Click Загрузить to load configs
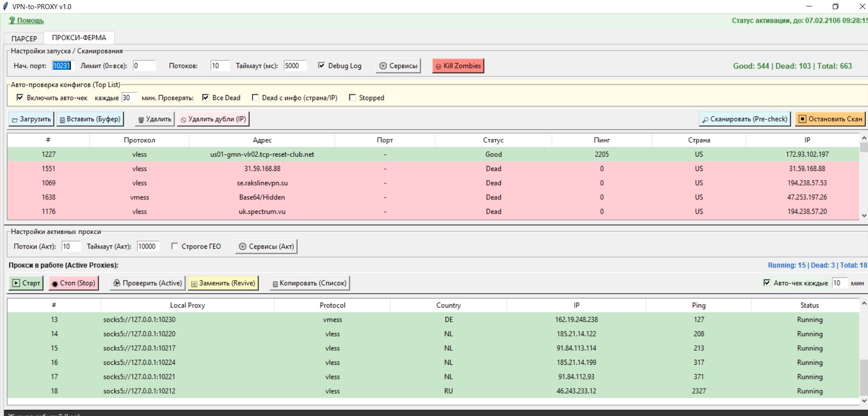This screenshot has height=416, width=868. coord(31,119)
